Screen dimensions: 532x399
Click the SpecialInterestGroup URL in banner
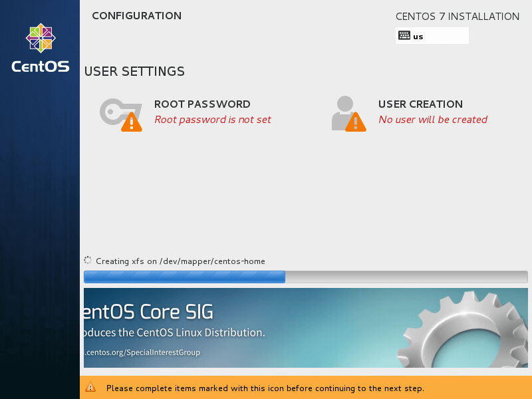[x=142, y=352]
